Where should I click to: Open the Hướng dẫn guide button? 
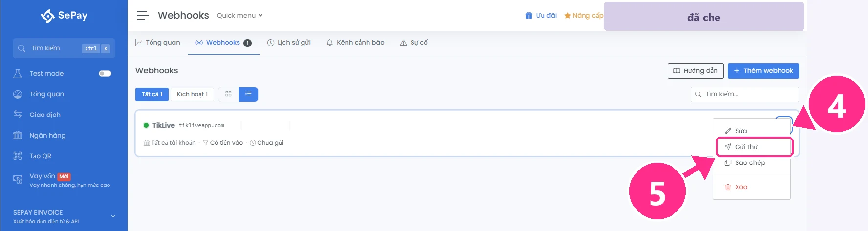(x=695, y=70)
